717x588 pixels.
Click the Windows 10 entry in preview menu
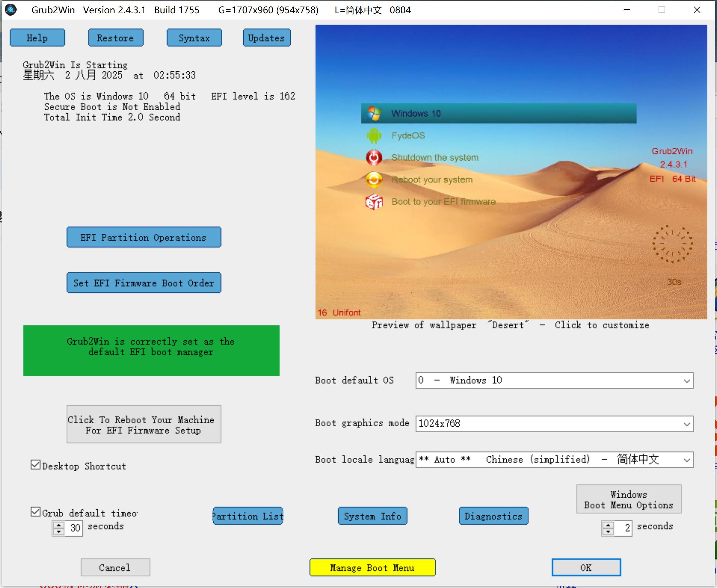tap(499, 113)
